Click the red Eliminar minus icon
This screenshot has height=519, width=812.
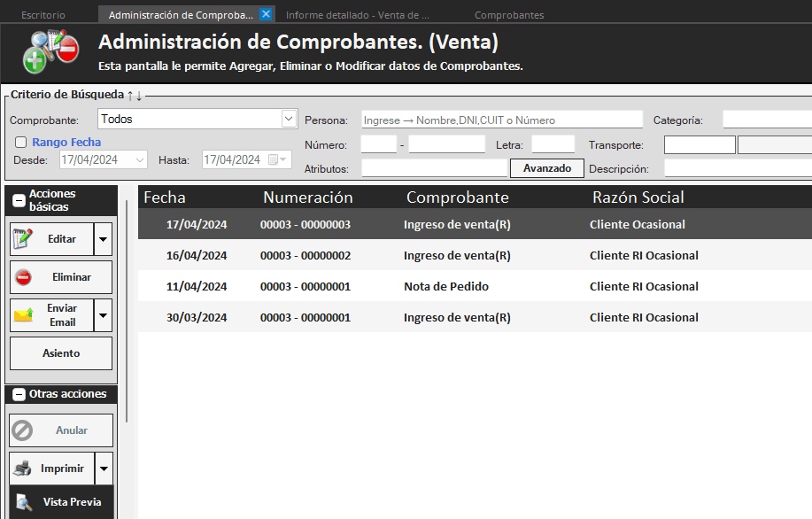[x=24, y=277]
